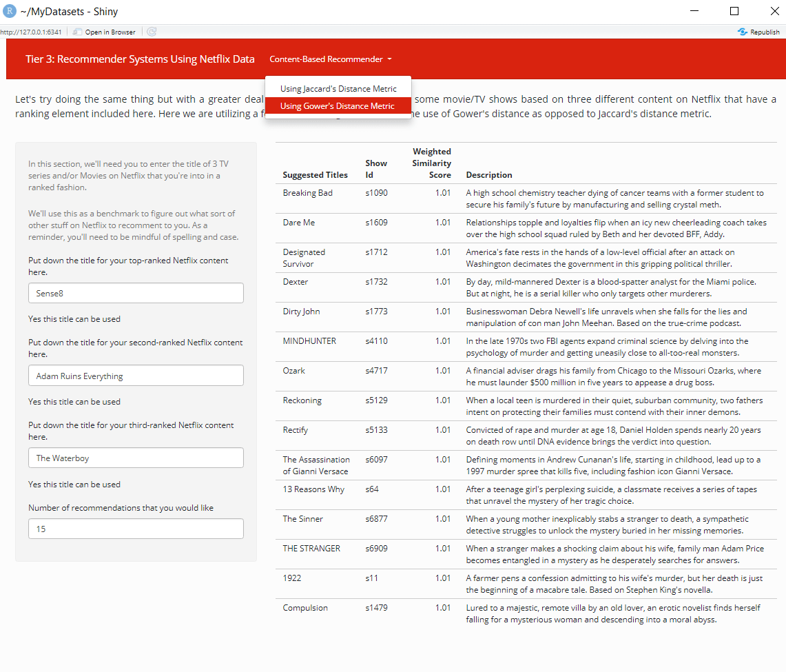Screen dimensions: 786x672
Task: Click the Suggested Titles column header
Action: click(316, 175)
